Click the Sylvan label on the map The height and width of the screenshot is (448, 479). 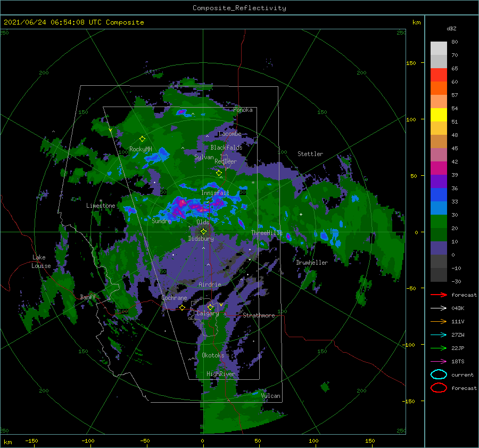pyautogui.click(x=204, y=157)
